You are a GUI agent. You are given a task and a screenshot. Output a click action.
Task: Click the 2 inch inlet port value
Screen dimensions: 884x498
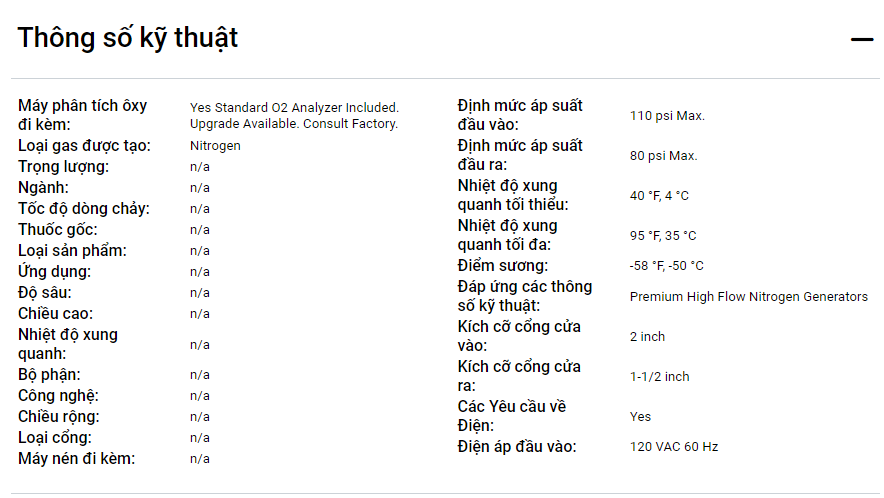(x=647, y=337)
